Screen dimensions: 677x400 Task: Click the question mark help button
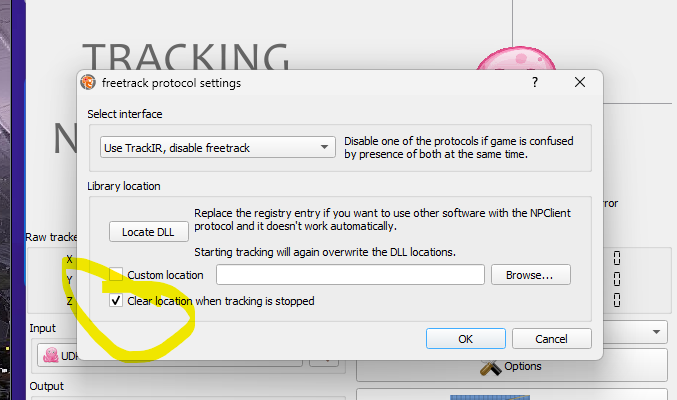[x=535, y=82]
